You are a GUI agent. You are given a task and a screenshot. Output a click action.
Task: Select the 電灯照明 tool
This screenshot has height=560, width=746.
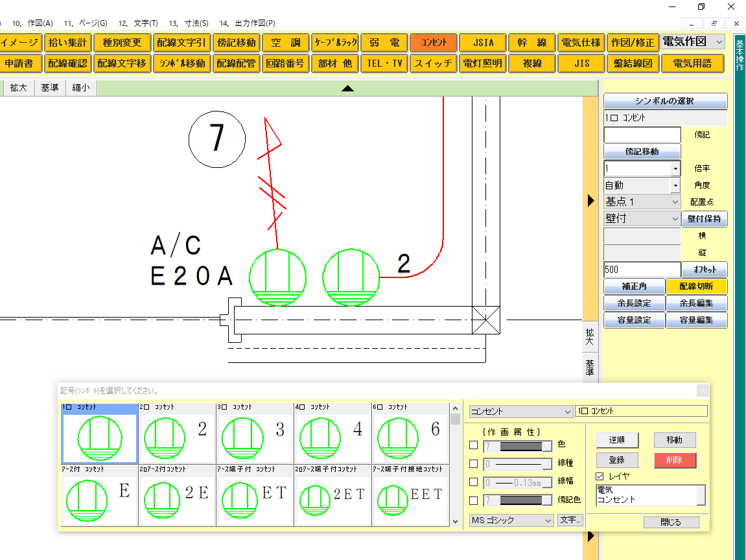tap(482, 63)
